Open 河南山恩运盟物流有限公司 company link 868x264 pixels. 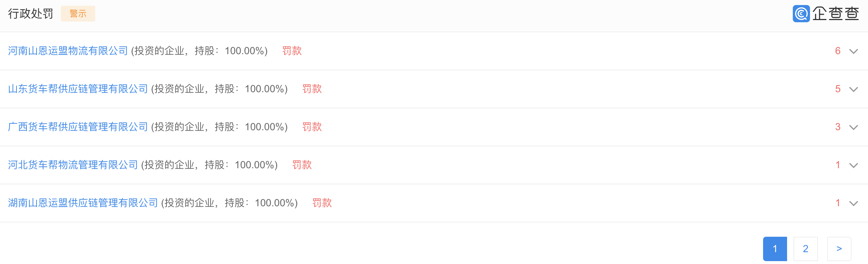68,51
